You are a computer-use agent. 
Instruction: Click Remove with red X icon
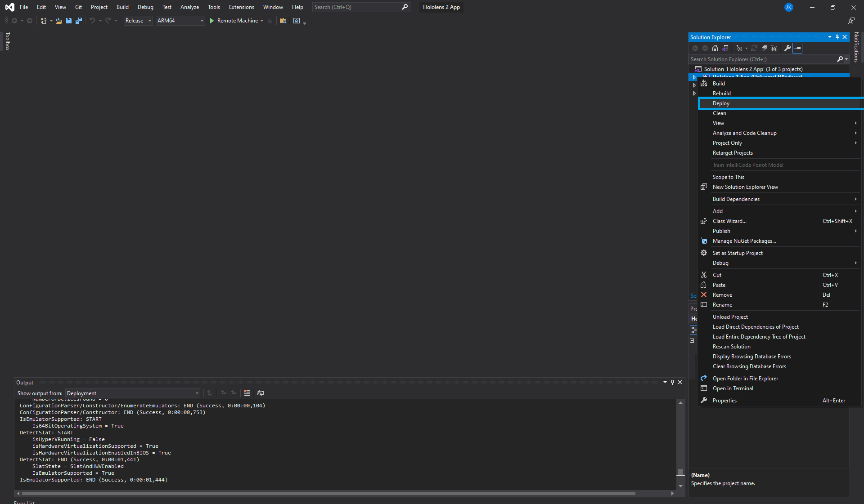click(x=779, y=295)
